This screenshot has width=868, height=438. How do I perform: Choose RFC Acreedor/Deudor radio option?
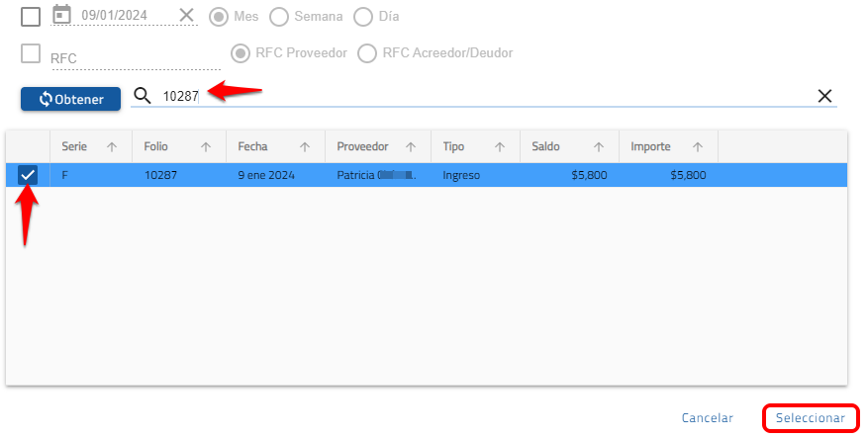tap(367, 53)
